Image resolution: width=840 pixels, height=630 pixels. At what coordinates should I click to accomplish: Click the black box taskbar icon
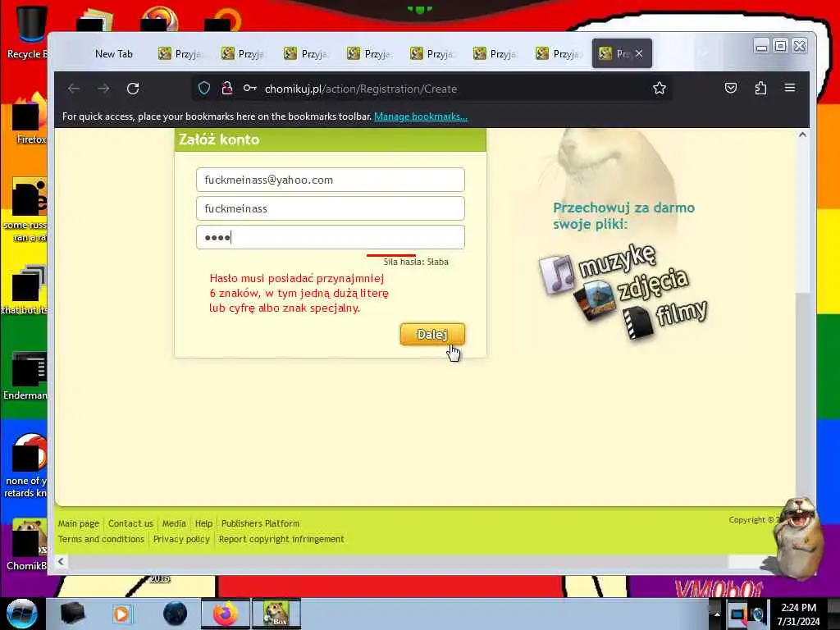coord(73,614)
